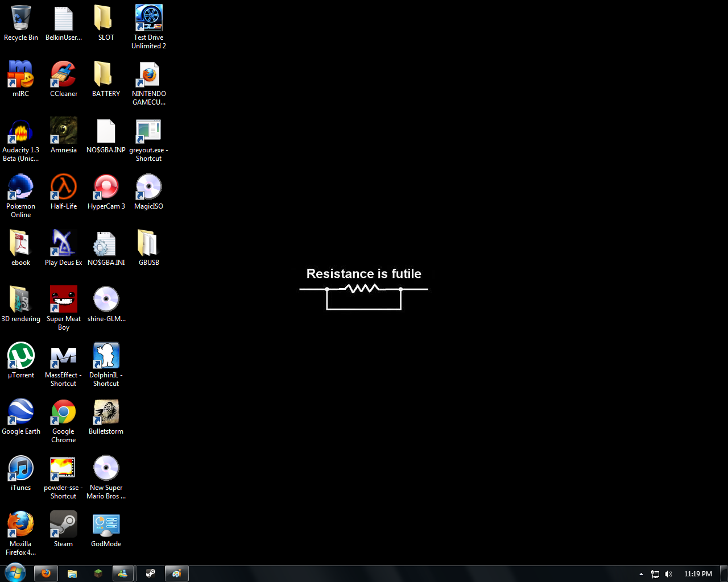Open the Windows Start menu

pos(15,573)
